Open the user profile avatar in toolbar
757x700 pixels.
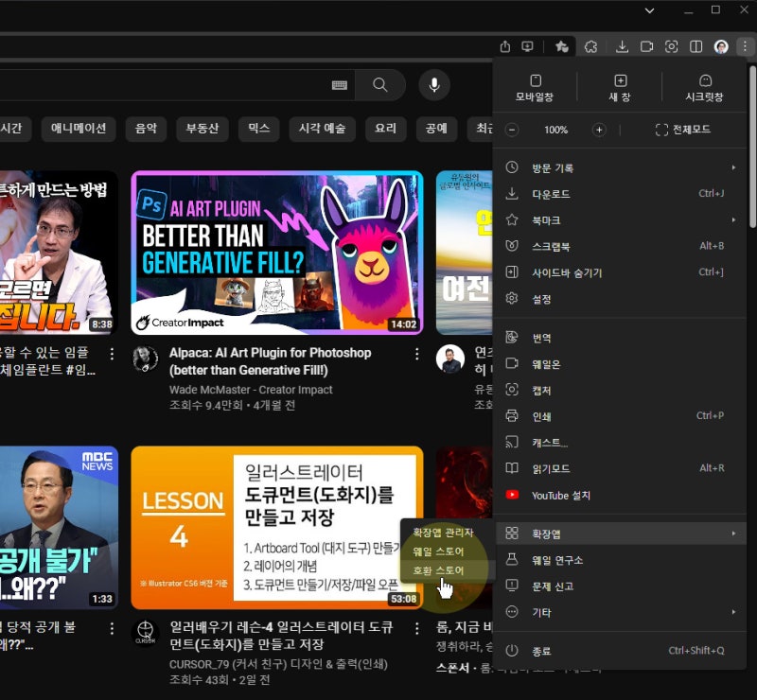point(721,46)
